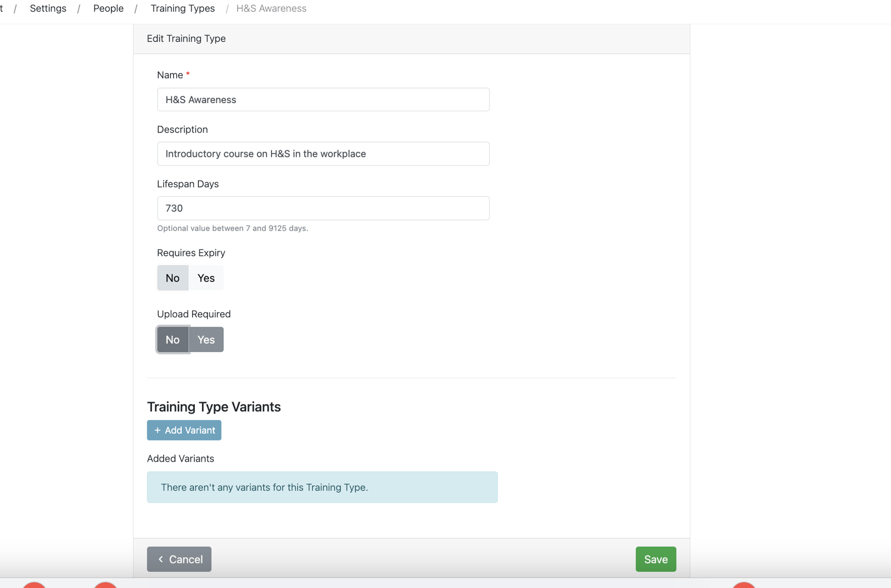The width and height of the screenshot is (891, 588).
Task: Set Upload Required to Yes
Action: coord(206,340)
